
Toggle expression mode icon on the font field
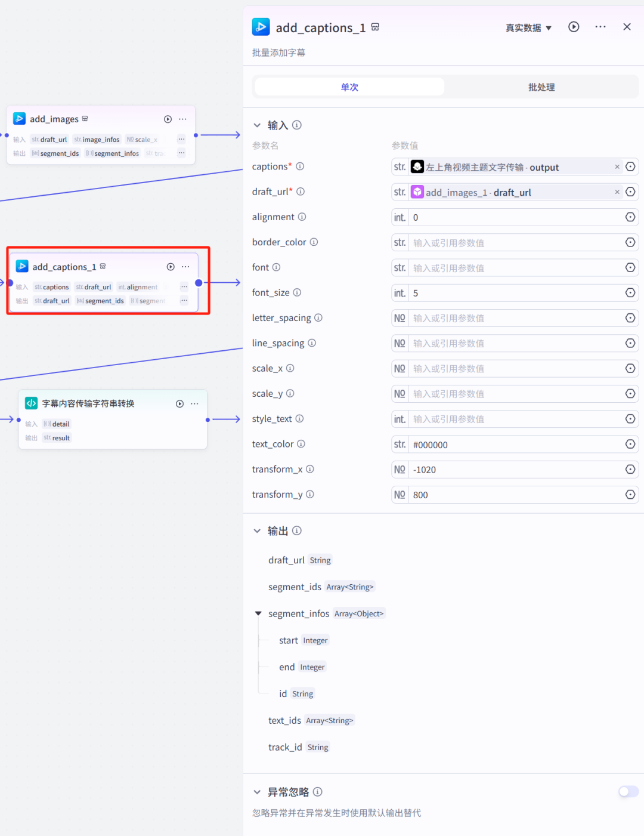(x=630, y=267)
